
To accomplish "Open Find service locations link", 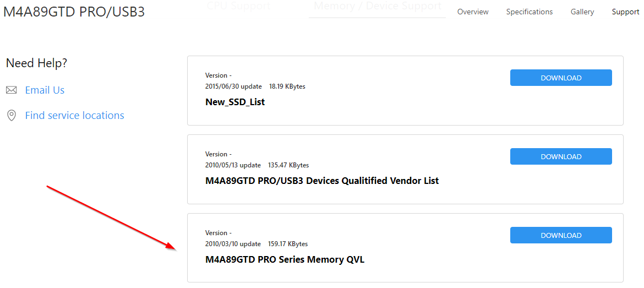I will tap(74, 115).
